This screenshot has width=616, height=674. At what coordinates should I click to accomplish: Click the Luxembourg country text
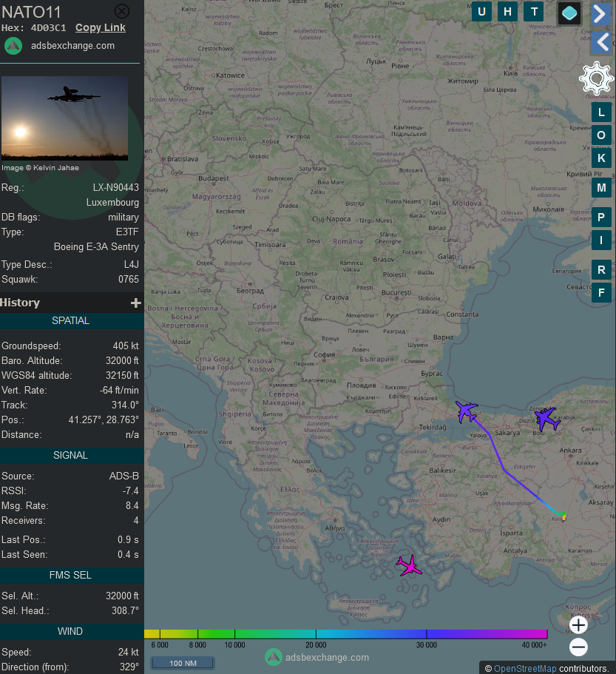click(x=112, y=203)
